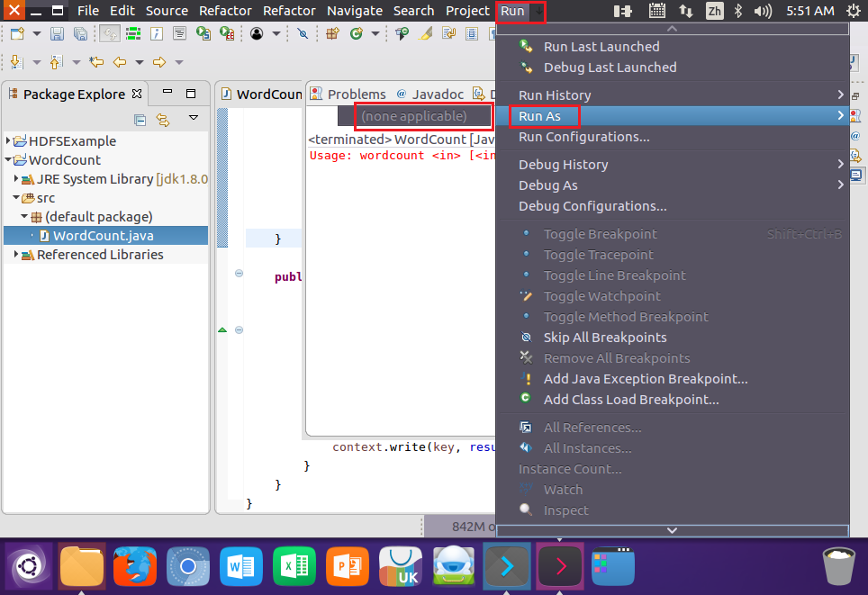The width and height of the screenshot is (868, 595).
Task: Open the Search menu
Action: [x=413, y=11]
